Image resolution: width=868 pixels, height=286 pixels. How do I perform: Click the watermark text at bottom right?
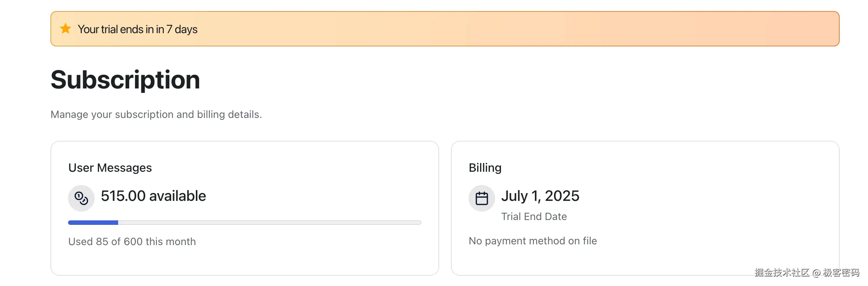[807, 273]
